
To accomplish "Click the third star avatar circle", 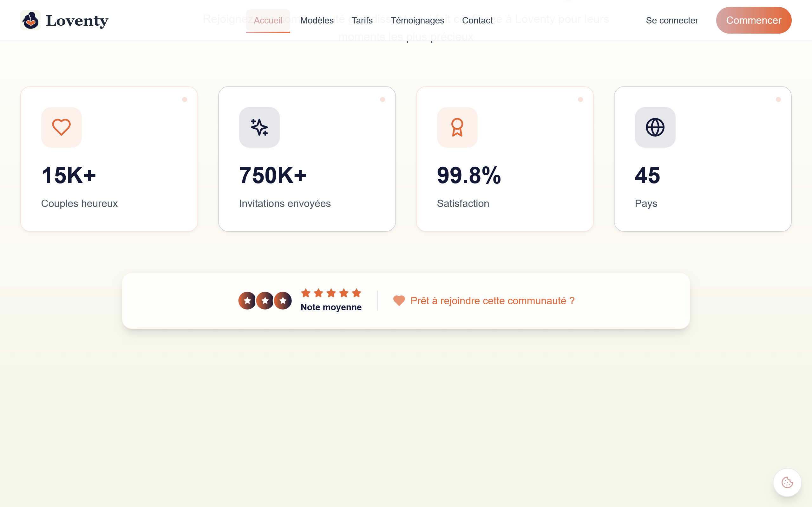I will point(283,300).
